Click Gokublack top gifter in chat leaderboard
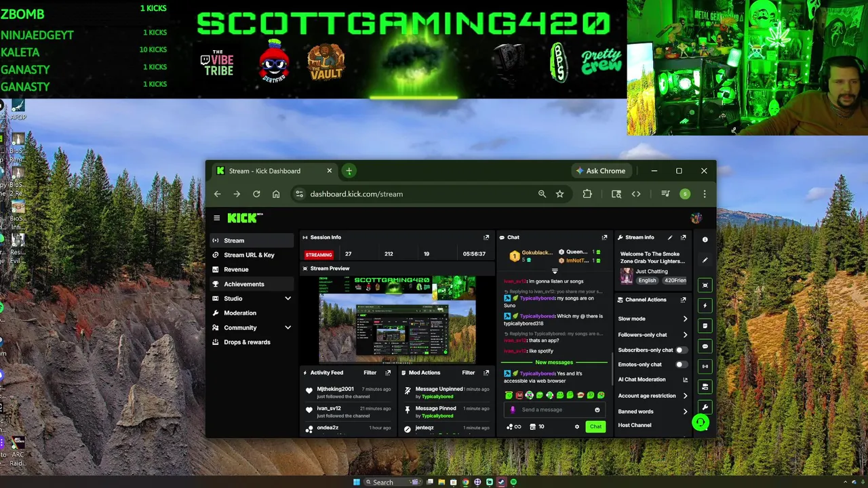 (532, 256)
